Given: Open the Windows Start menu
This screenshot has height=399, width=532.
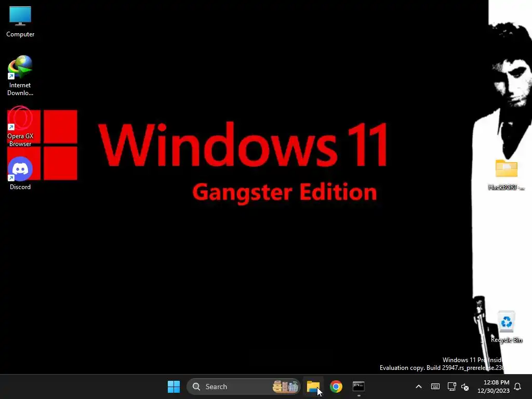Looking at the screenshot, I should pyautogui.click(x=174, y=387).
